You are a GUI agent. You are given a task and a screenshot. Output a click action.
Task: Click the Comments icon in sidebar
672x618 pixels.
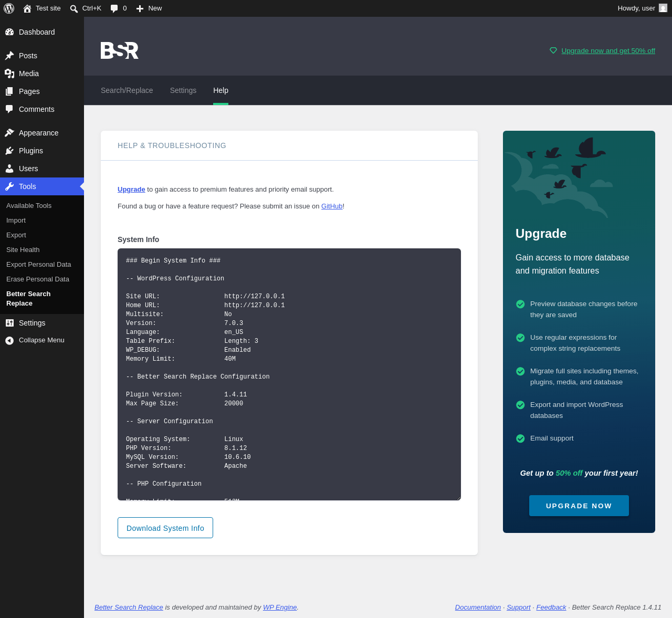[9, 109]
